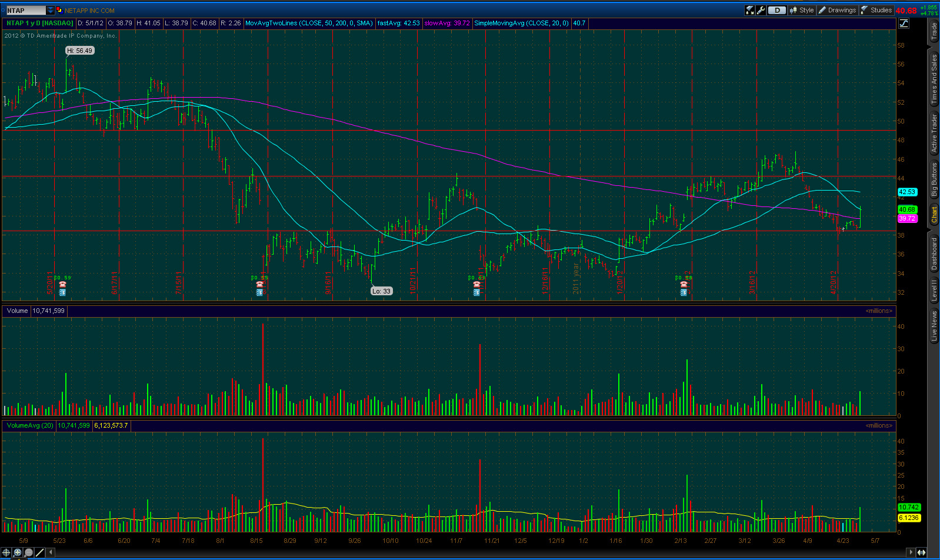Click the 9/16/11 vertical date marker label
This screenshot has width=940, height=560.
coord(328,282)
